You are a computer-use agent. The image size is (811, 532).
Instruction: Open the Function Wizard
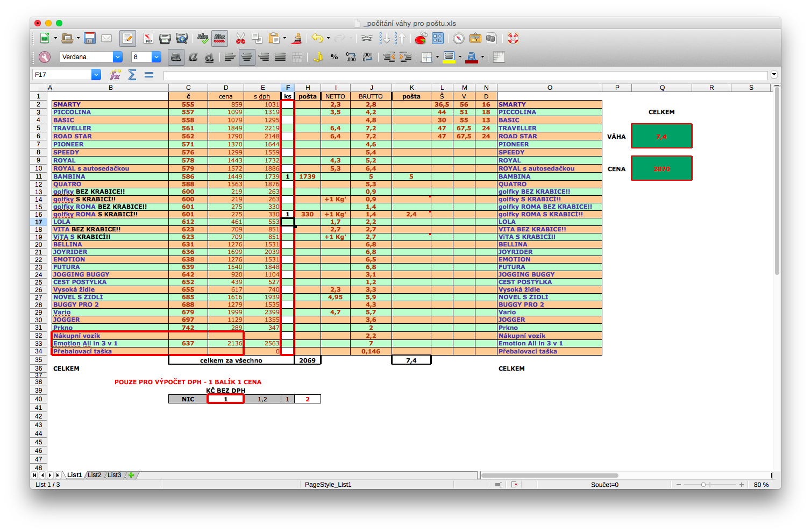click(x=115, y=75)
